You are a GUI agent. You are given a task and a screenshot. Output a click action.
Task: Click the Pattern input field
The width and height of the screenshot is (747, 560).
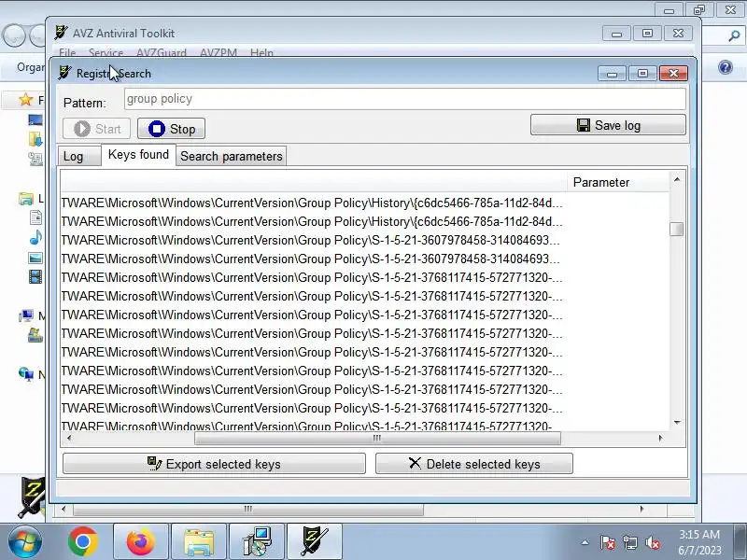(x=405, y=99)
